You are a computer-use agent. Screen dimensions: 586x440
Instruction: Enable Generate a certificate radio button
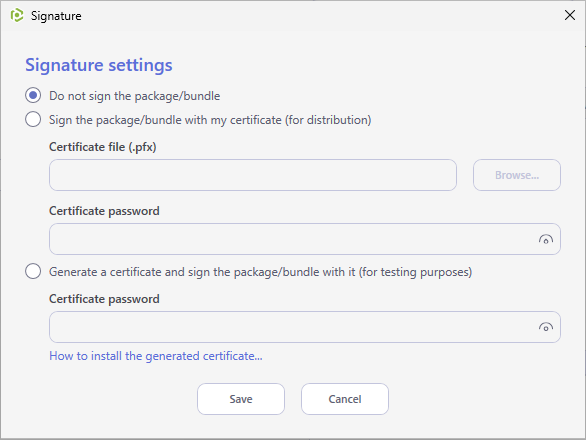pos(33,271)
